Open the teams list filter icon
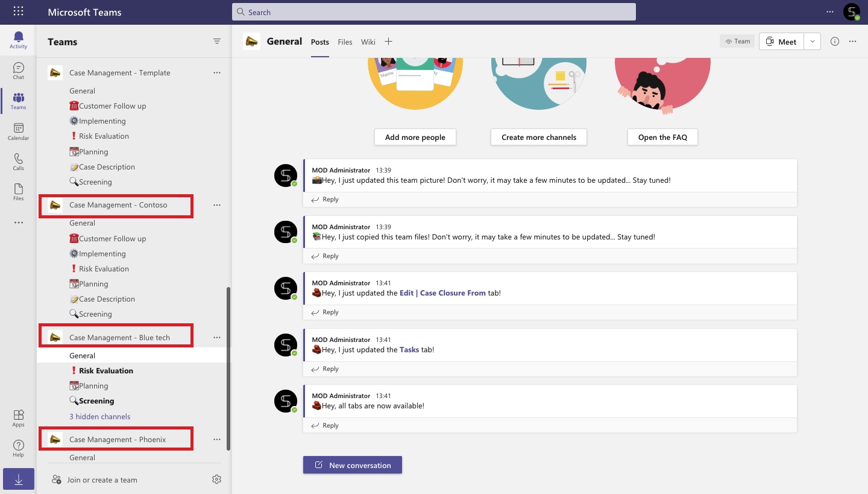The height and width of the screenshot is (494, 868). tap(217, 42)
